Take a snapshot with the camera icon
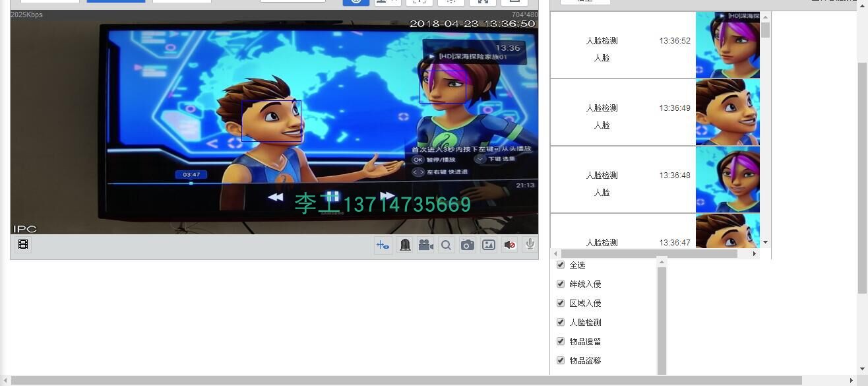This screenshot has width=868, height=386. (468, 245)
